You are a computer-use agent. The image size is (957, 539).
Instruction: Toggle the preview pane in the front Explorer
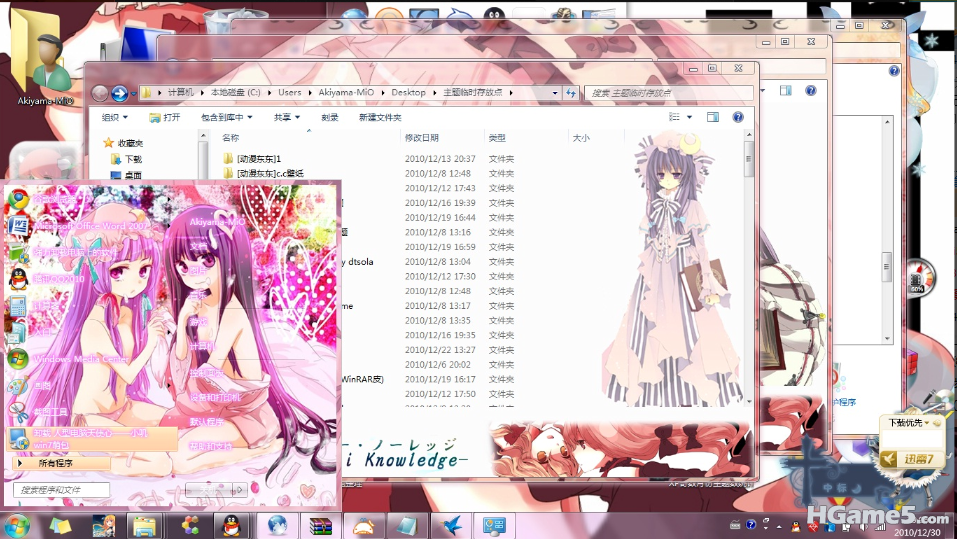pyautogui.click(x=712, y=117)
